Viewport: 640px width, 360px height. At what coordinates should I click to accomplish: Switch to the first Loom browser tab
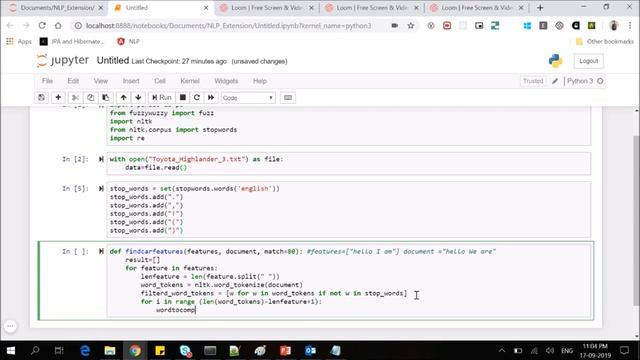(x=266, y=8)
